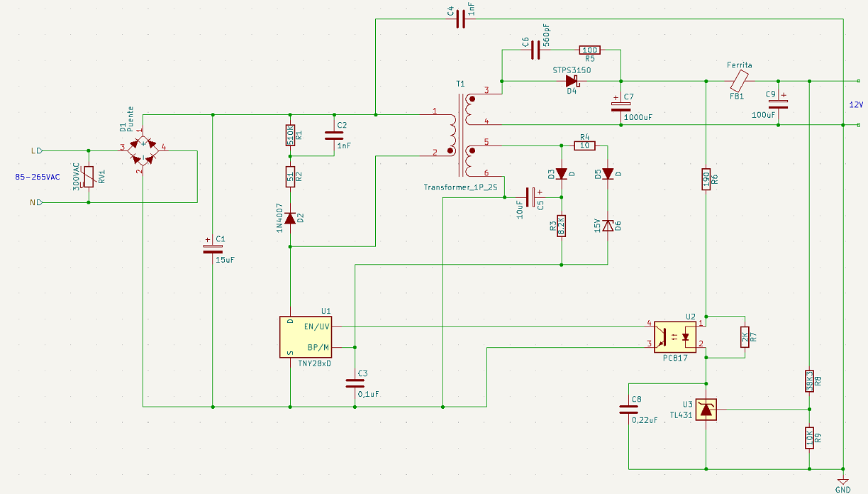Screen dimensions: 868x494
Task: Click the D6 15V zener diode
Action: pos(607,226)
